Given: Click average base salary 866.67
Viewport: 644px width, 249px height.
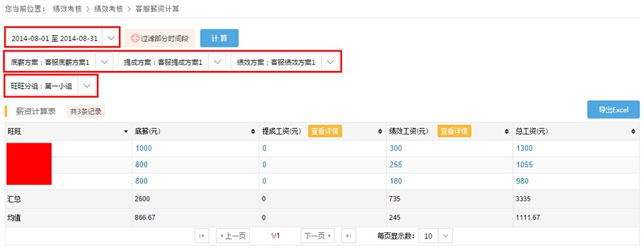Looking at the screenshot, I should pos(145,218).
